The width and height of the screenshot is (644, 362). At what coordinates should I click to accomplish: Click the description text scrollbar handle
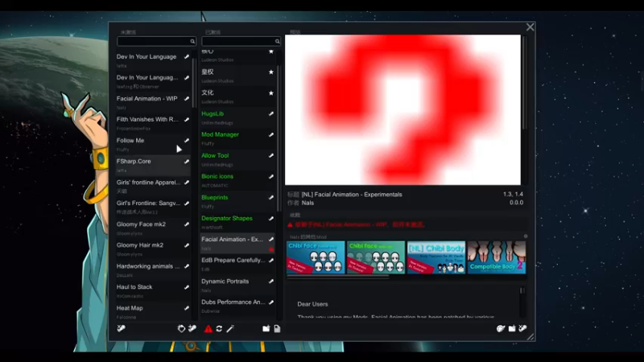click(522, 290)
